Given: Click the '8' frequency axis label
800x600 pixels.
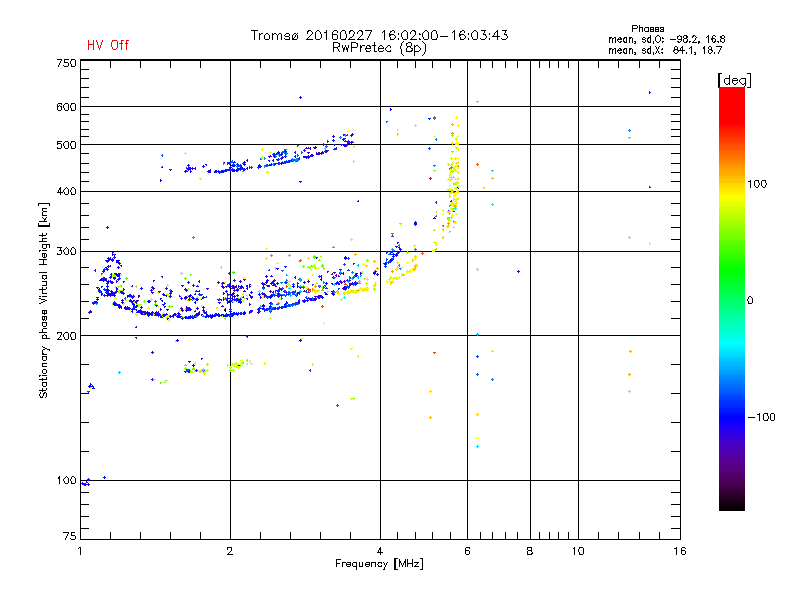Looking at the screenshot, I should 530,551.
